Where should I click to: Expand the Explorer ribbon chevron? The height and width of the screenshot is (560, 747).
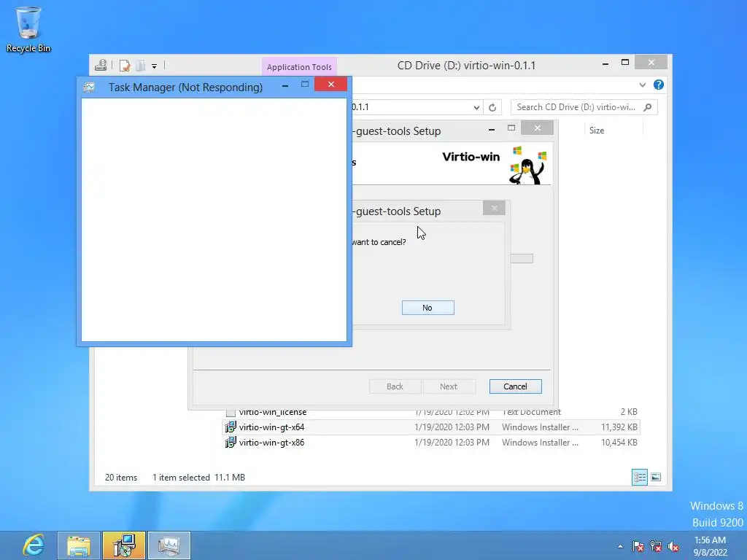(x=642, y=85)
